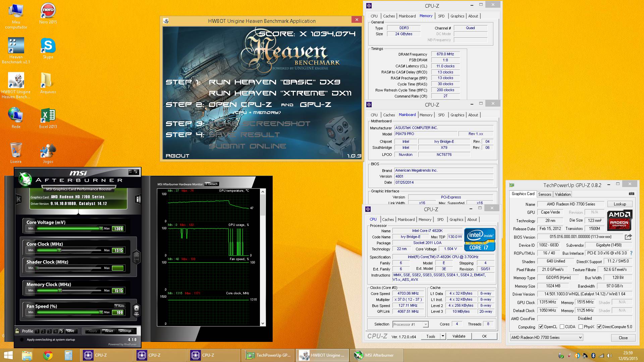Click the volume icon in system tray
Screen dimensions: 644x362
pyautogui.click(x=609, y=356)
